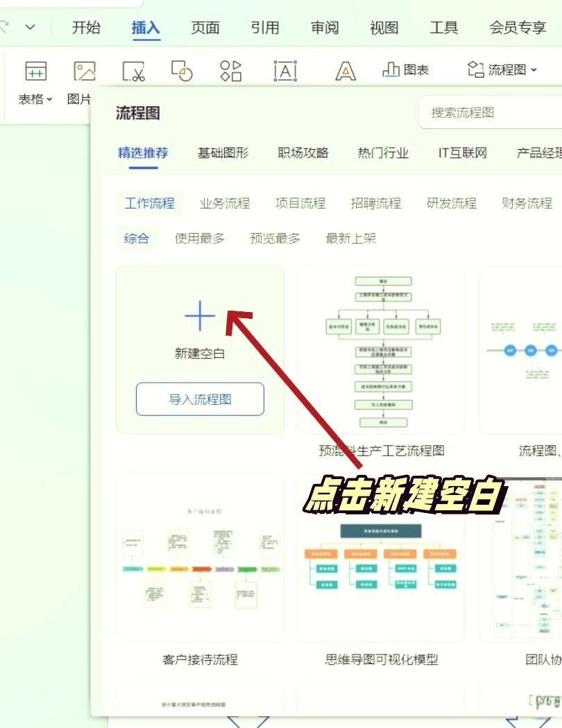This screenshot has height=728, width=562.
Task: Switch to the 审阅 tab
Action: (325, 28)
